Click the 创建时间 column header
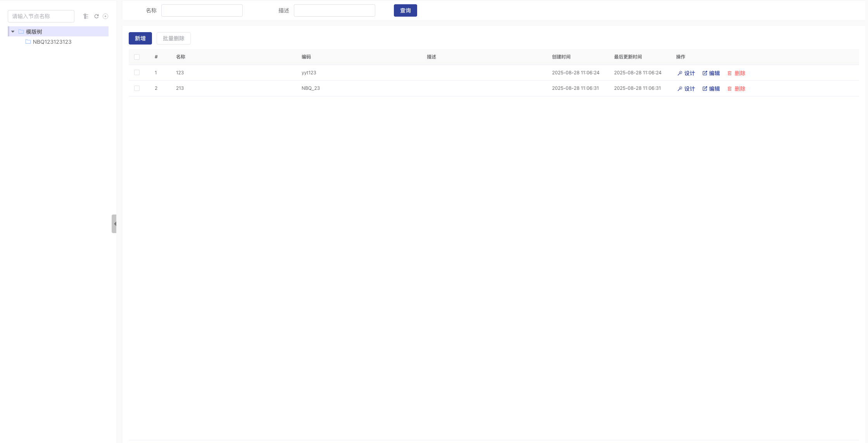 pos(561,57)
